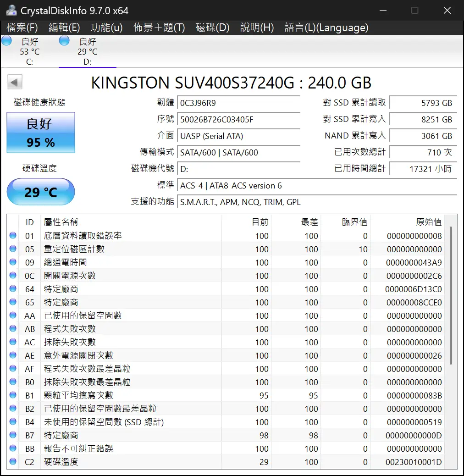Open the 說明(H) menu
The height and width of the screenshot is (476, 464).
coord(257,28)
